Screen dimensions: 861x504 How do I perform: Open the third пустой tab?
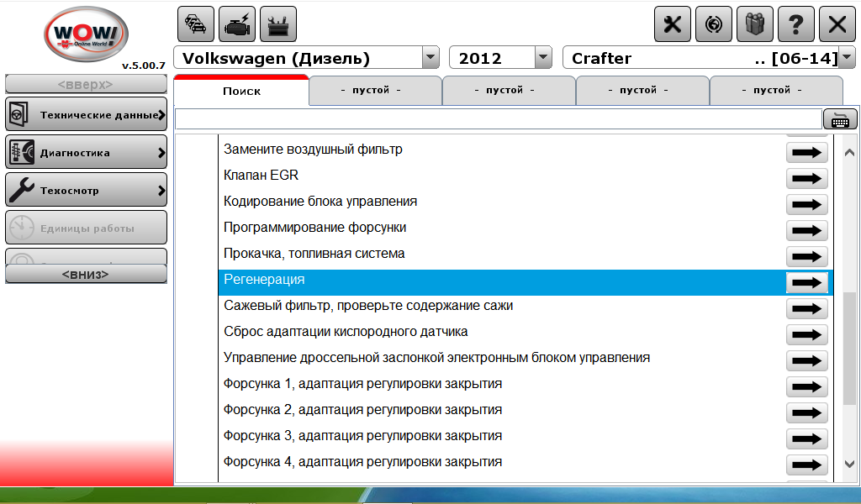[x=643, y=90]
